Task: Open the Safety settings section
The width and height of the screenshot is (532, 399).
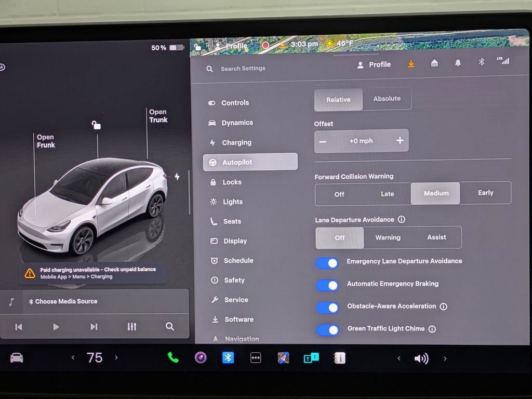Action: [x=234, y=280]
